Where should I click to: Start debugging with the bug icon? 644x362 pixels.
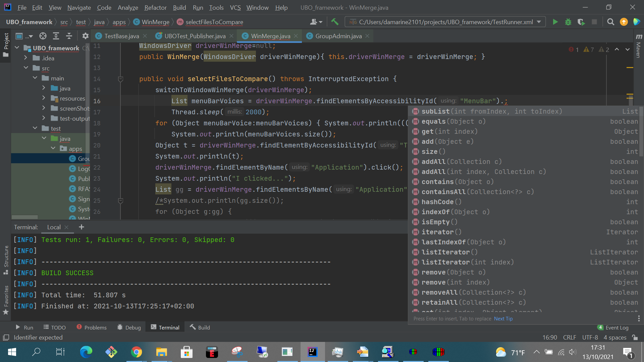pos(568,22)
